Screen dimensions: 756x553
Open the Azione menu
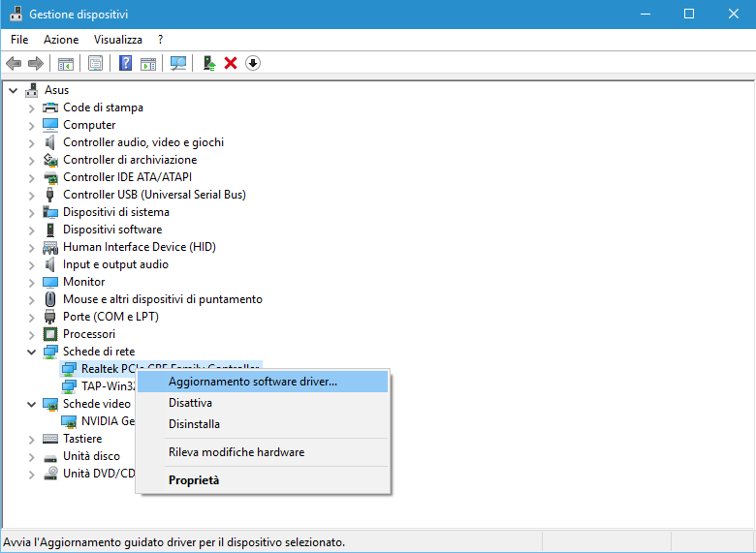point(60,40)
